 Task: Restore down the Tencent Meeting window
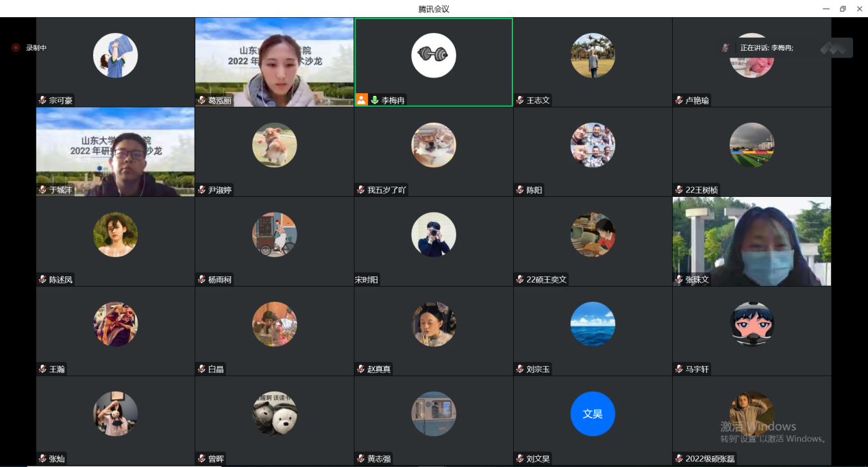pyautogui.click(x=842, y=9)
